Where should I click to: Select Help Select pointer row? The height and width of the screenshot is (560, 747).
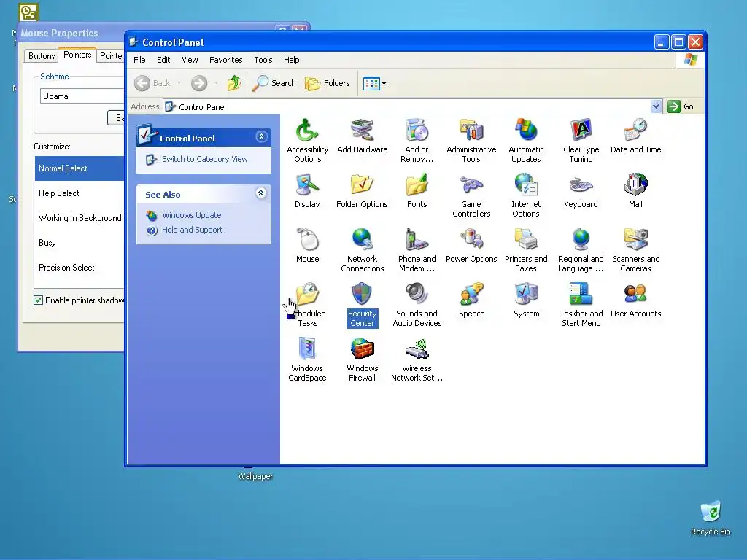tap(79, 192)
